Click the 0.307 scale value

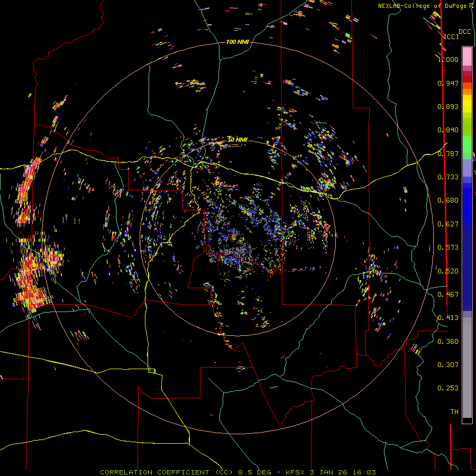(x=448, y=365)
